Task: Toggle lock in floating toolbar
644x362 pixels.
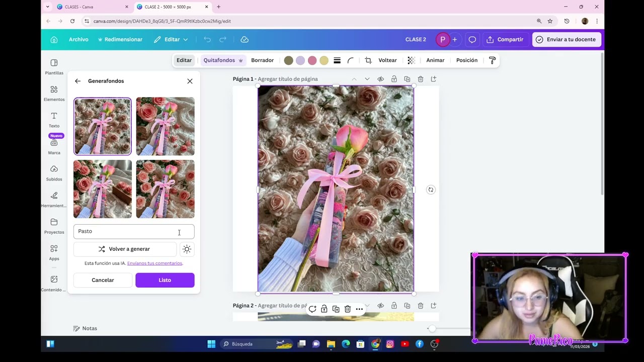Action: [324, 309]
